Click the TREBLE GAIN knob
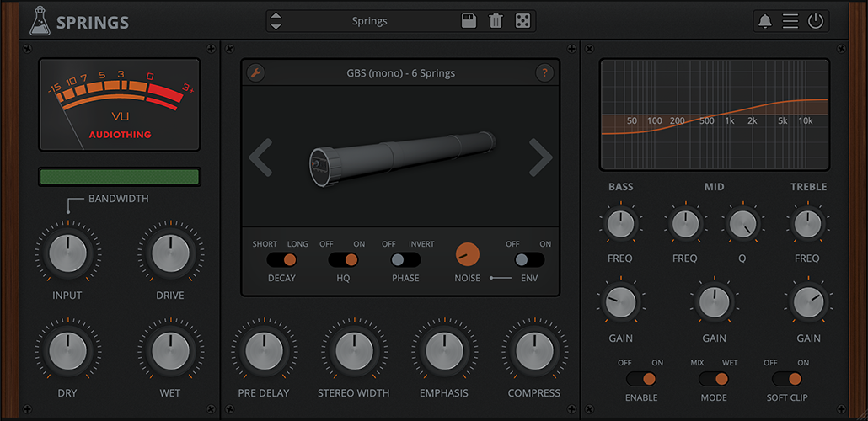Image resolution: width=868 pixels, height=421 pixels. click(x=809, y=302)
